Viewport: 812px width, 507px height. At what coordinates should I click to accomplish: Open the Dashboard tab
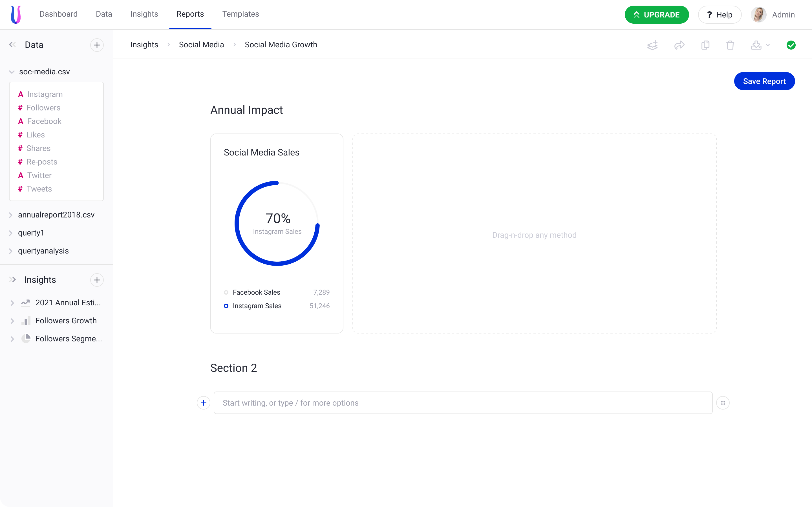click(58, 14)
